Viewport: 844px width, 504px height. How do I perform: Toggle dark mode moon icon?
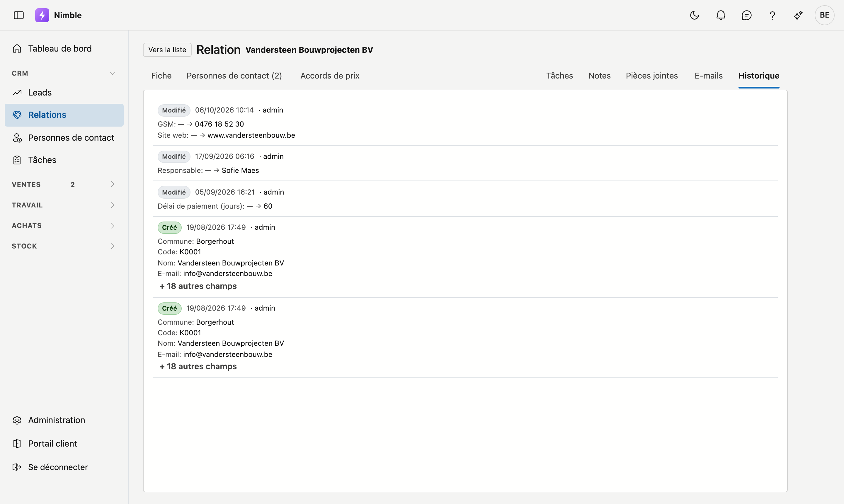coord(695,15)
